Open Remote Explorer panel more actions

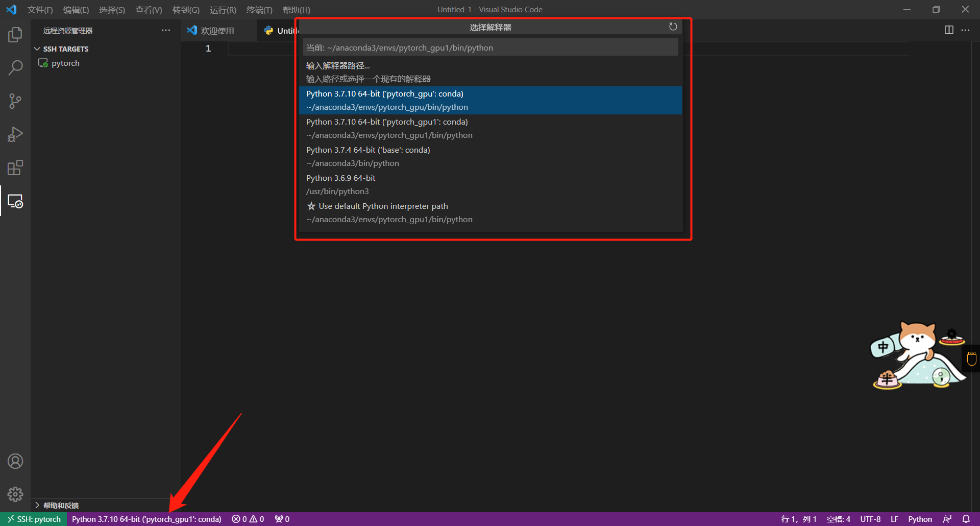pos(166,30)
